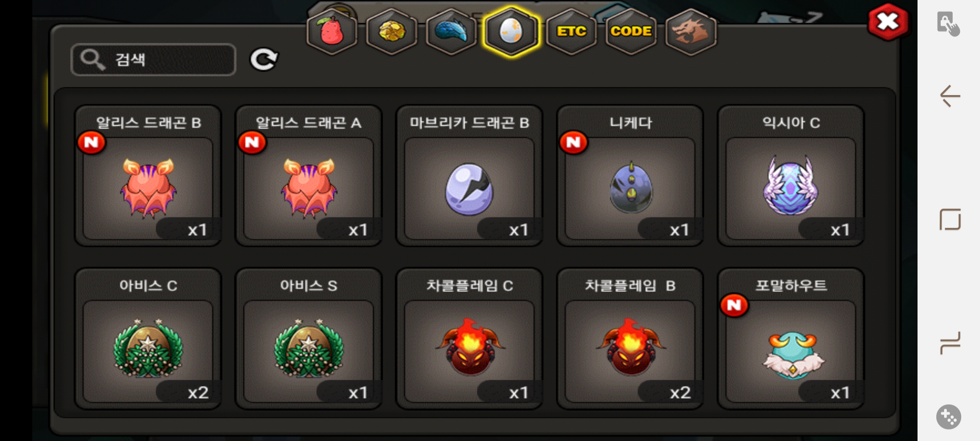Pick the 니케다 egg item

tap(630, 176)
